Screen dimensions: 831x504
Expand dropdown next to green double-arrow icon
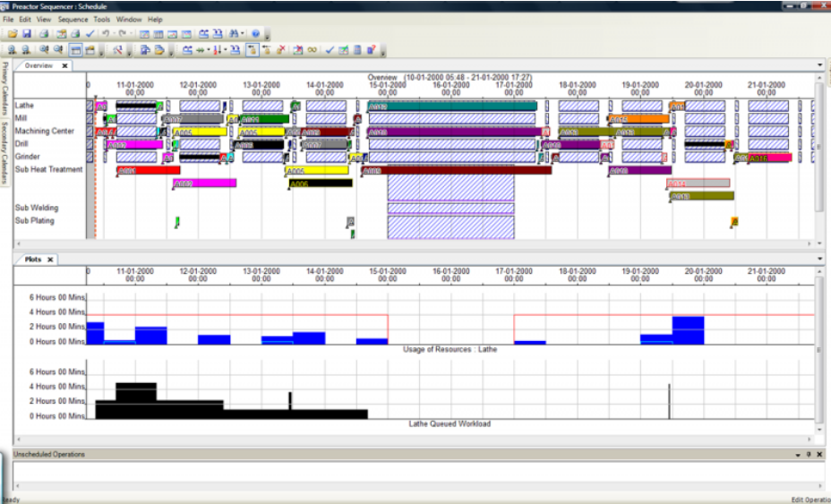click(209, 50)
